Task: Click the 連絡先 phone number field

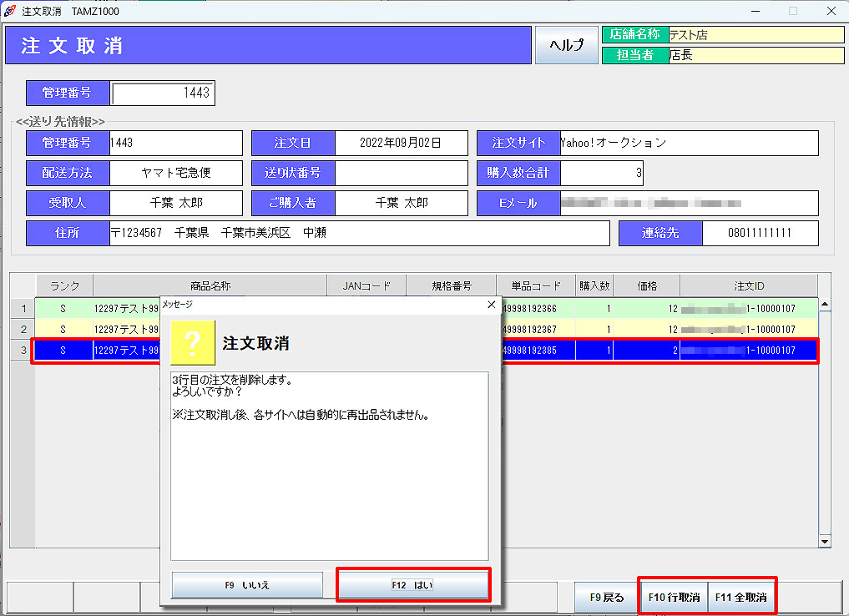Action: pyautogui.click(x=759, y=234)
